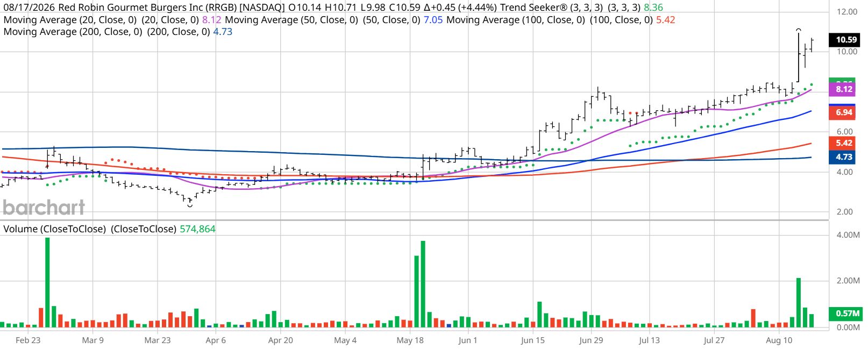Viewport: 868px width, 349px height.
Task: Click the Apr 20 date axis label
Action: (x=281, y=340)
